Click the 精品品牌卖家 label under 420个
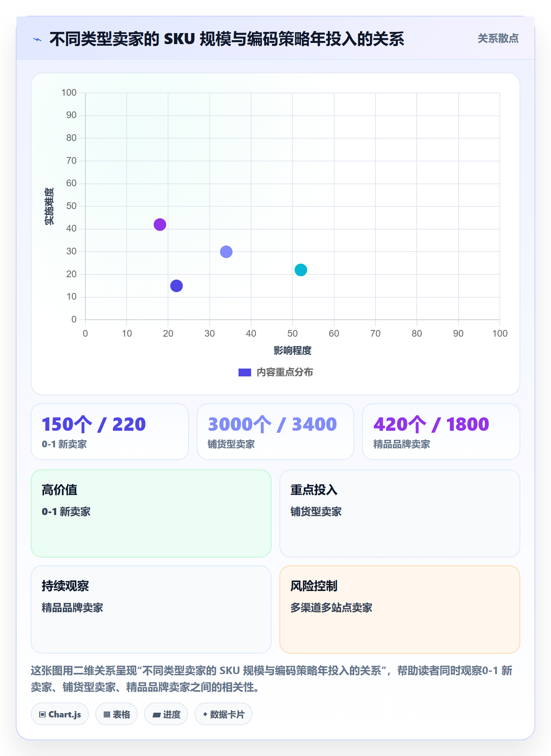551x756 pixels. (401, 444)
